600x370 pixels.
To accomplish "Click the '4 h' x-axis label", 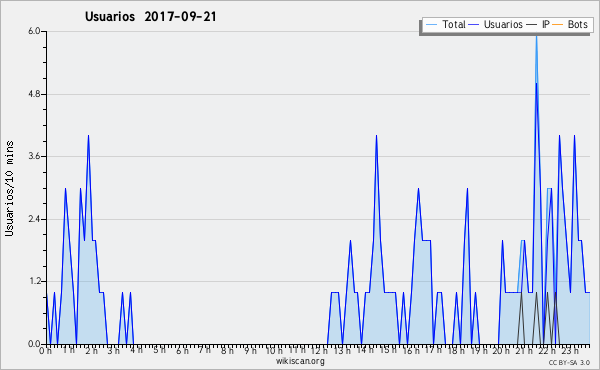I will point(136,350).
